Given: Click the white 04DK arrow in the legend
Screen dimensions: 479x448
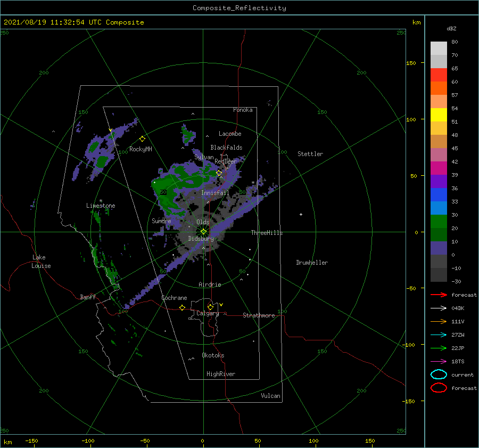Looking at the screenshot, I should [x=439, y=308].
